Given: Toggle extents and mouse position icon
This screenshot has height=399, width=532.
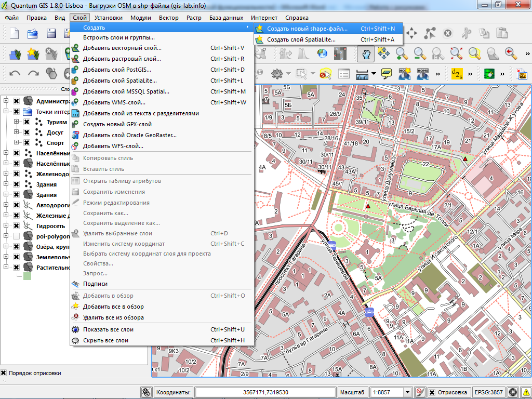Looking at the screenshot, I should click(x=147, y=392).
